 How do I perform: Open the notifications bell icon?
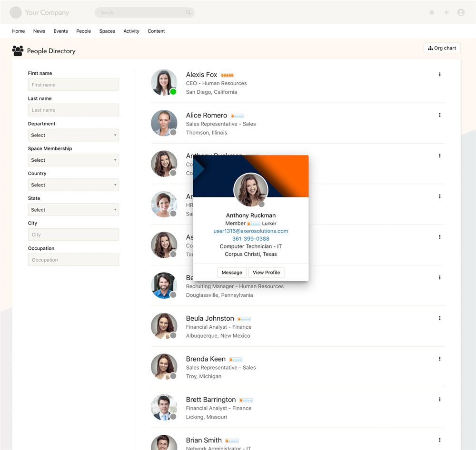(432, 12)
